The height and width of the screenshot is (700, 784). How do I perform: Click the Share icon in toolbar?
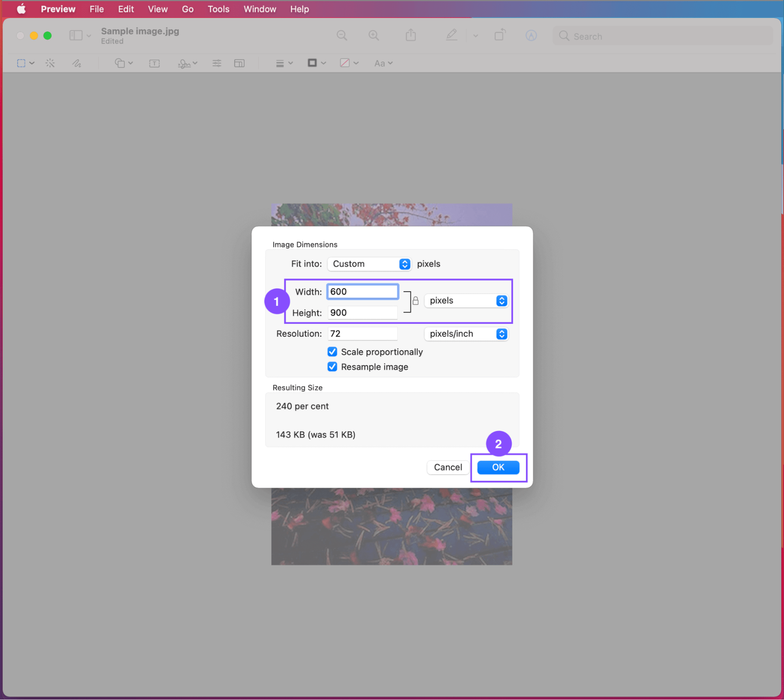point(411,35)
